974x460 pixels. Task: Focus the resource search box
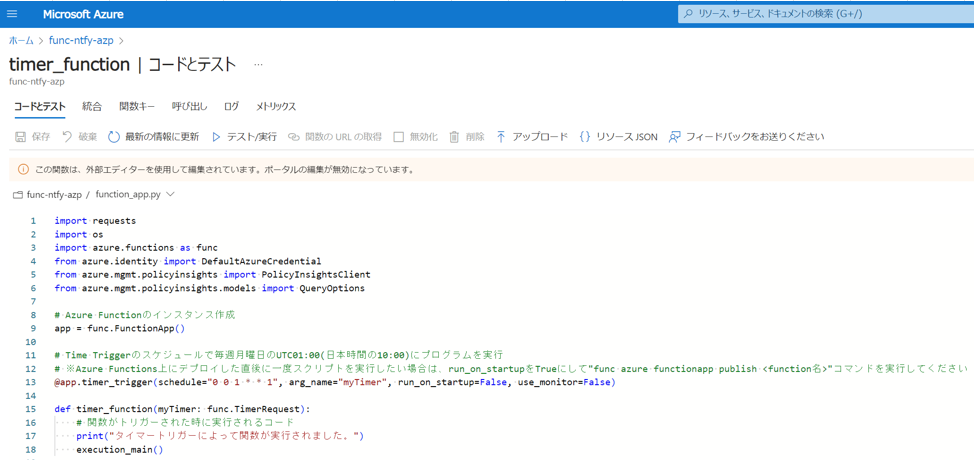click(826, 14)
